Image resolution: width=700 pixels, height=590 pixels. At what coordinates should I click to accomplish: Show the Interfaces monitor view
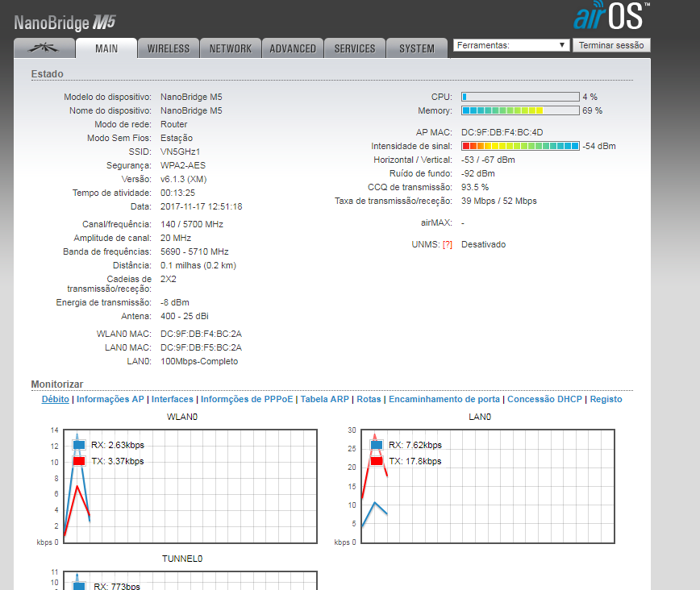coord(173,399)
